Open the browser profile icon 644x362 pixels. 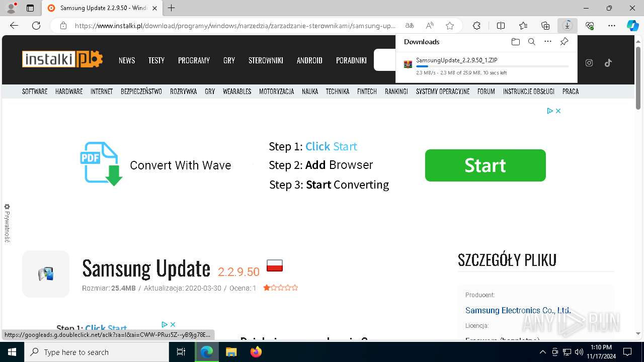(x=11, y=8)
